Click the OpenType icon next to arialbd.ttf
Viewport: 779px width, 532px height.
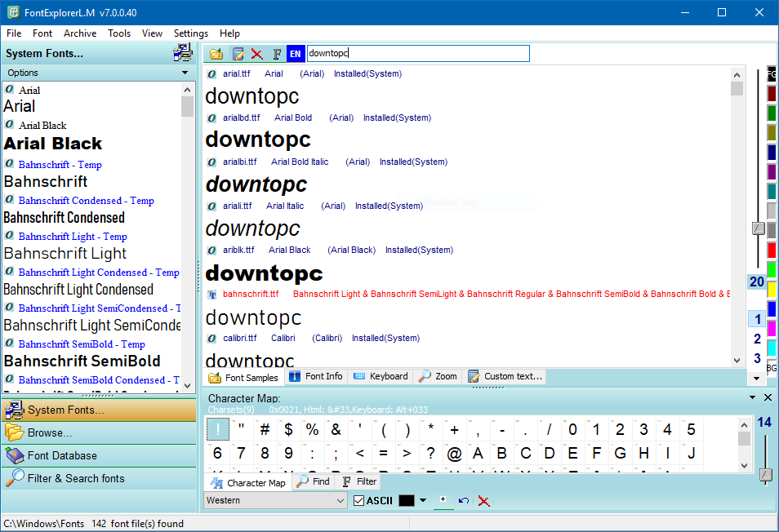(x=211, y=118)
